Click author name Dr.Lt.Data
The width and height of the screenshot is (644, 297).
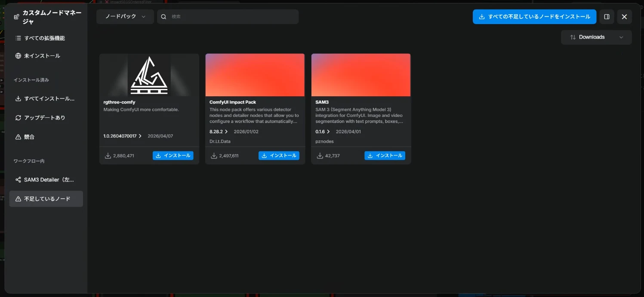[x=220, y=141]
